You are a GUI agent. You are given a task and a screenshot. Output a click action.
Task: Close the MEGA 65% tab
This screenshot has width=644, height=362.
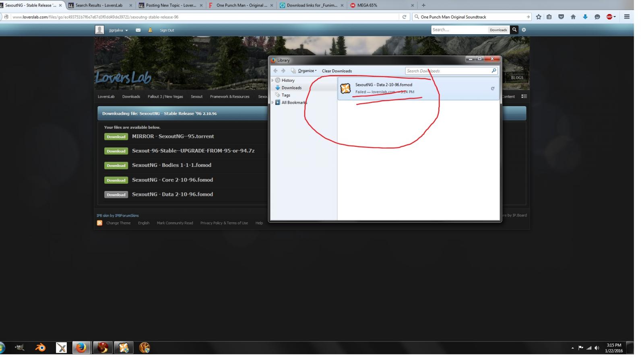coord(412,5)
